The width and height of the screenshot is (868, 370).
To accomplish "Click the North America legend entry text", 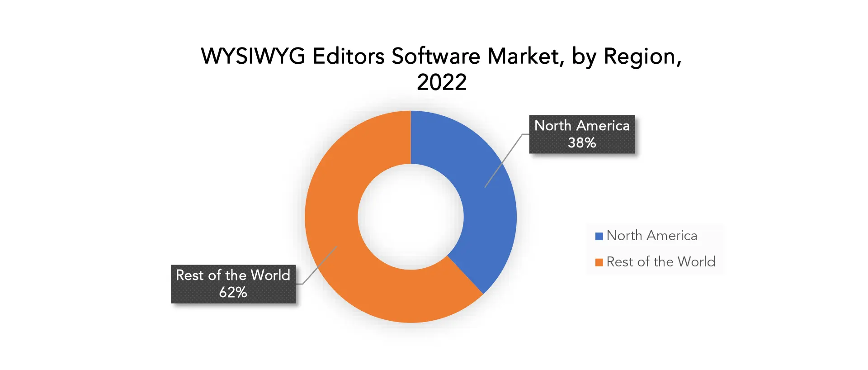I will click(652, 236).
